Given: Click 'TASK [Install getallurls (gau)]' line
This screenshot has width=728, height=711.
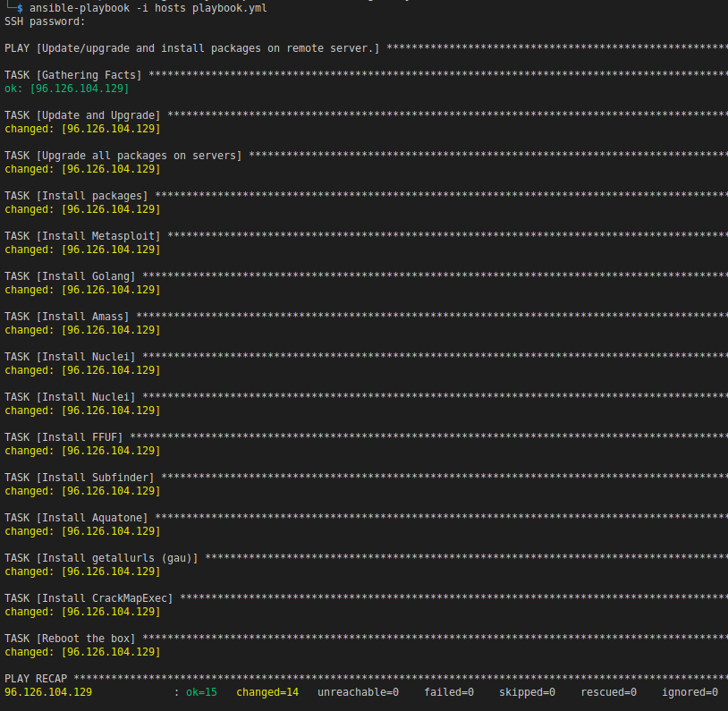Looking at the screenshot, I should (x=101, y=558).
